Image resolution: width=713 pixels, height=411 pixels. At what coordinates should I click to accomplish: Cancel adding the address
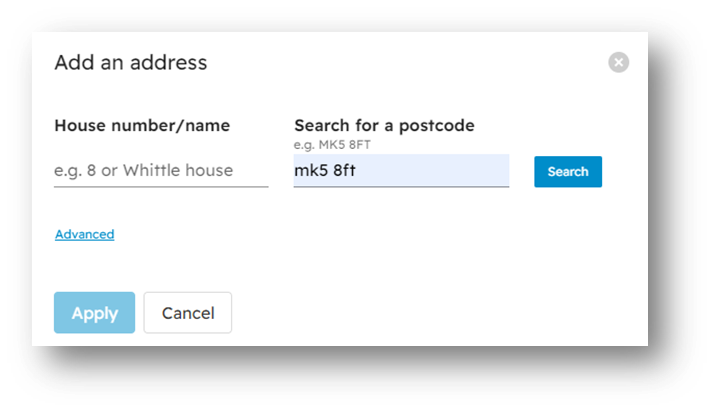tap(188, 313)
